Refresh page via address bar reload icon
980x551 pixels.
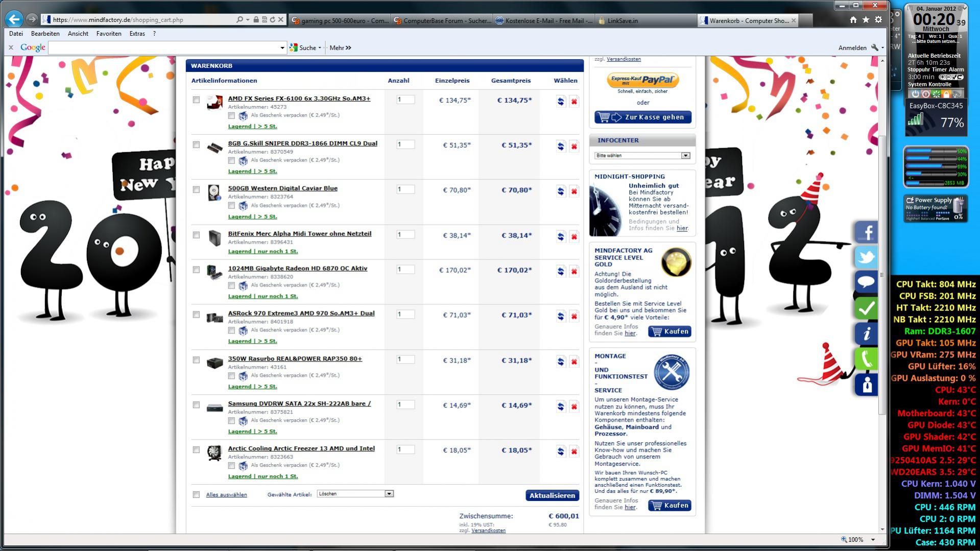(x=272, y=19)
